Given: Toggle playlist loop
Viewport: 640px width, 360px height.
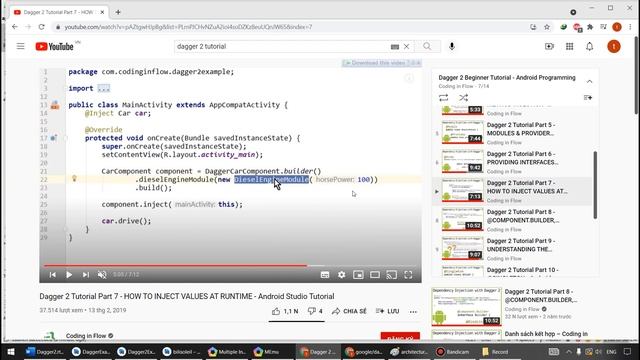Looking at the screenshot, I should pyautogui.click(x=444, y=98).
